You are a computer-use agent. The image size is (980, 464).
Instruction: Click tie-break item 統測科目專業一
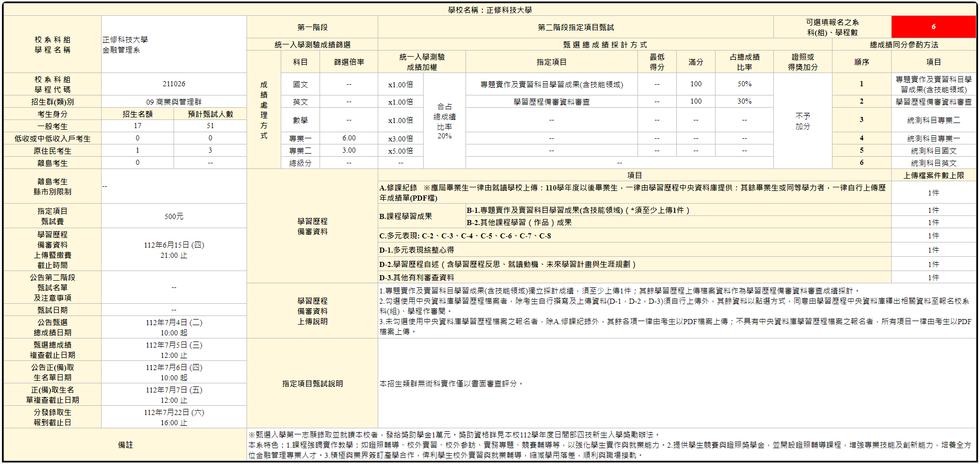pyautogui.click(x=933, y=138)
